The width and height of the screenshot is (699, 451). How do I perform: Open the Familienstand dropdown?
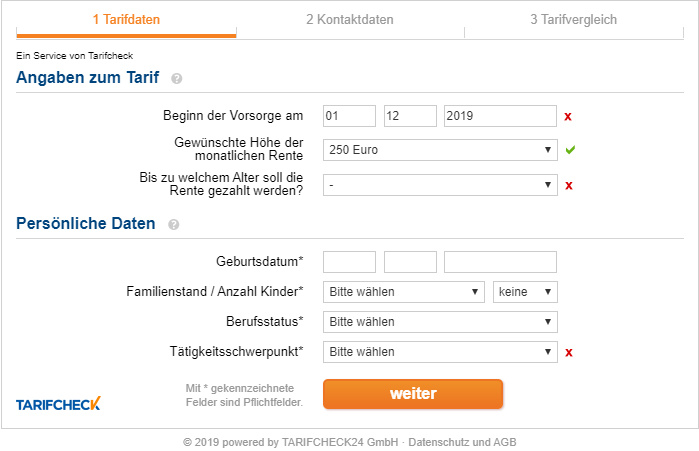click(x=404, y=292)
